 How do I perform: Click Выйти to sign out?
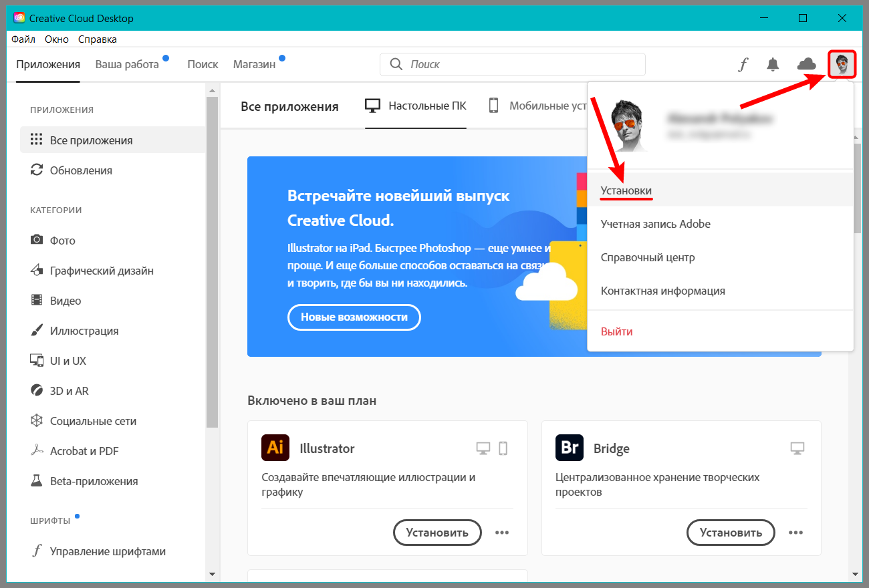click(721, 331)
